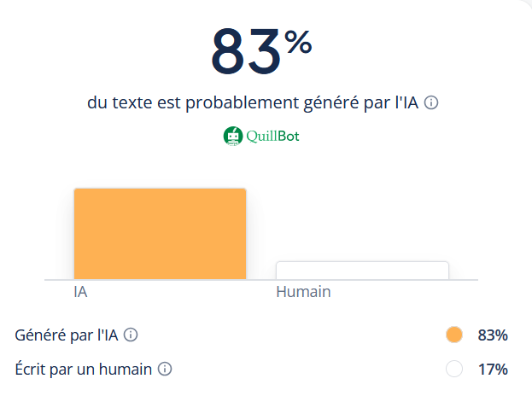Open info tooltip for Généré par l'IA
The height and width of the screenshot is (402, 532).
132,335
